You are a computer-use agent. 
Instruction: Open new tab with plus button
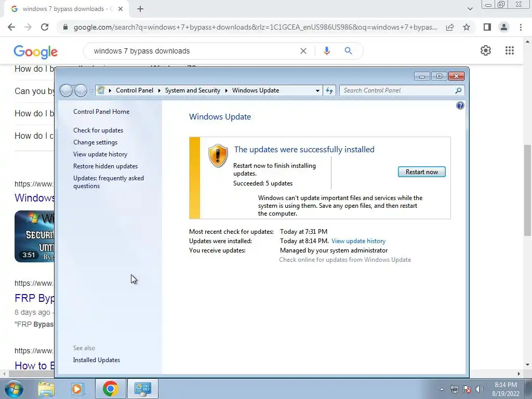click(x=140, y=9)
